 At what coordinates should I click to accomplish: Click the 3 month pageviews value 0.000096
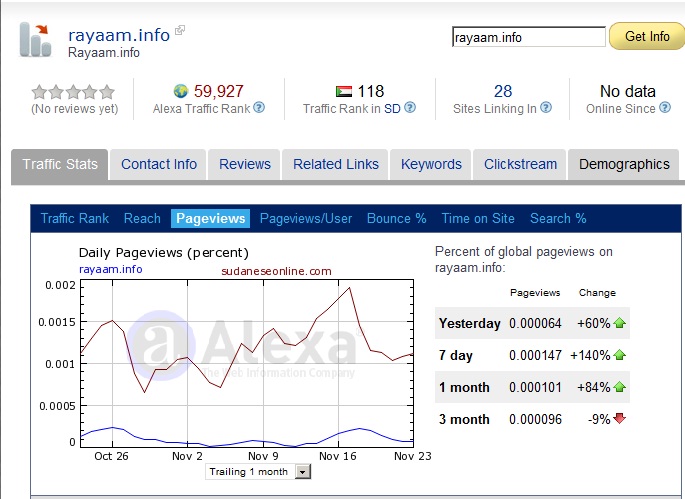point(535,419)
